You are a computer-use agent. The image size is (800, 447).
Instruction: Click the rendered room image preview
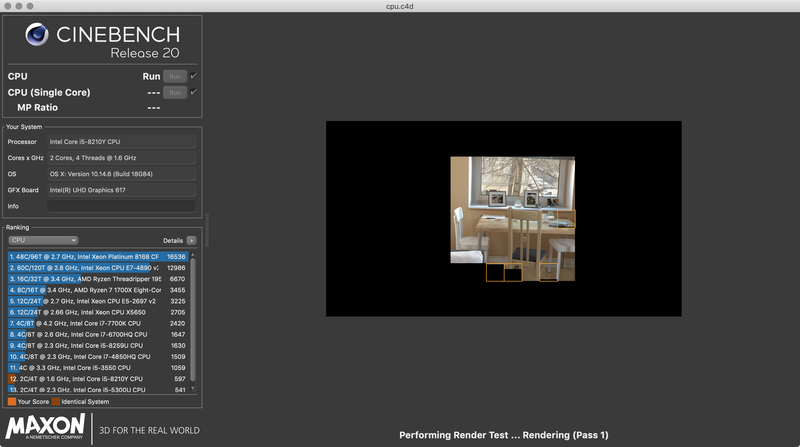click(x=512, y=218)
